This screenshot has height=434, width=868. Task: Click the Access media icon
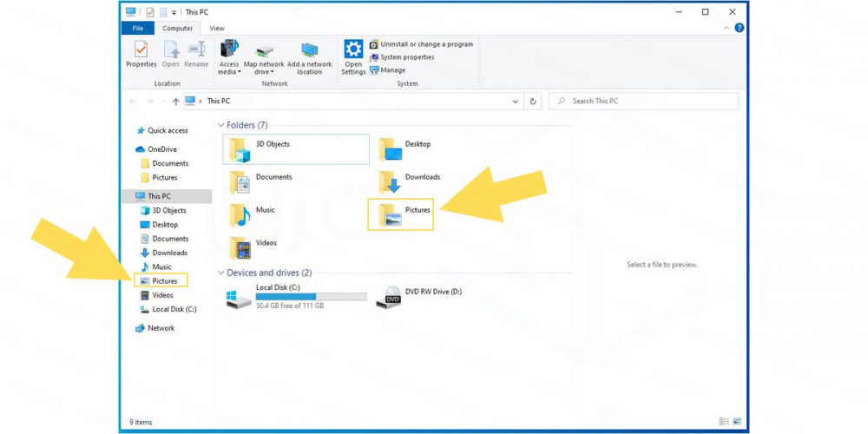(229, 51)
